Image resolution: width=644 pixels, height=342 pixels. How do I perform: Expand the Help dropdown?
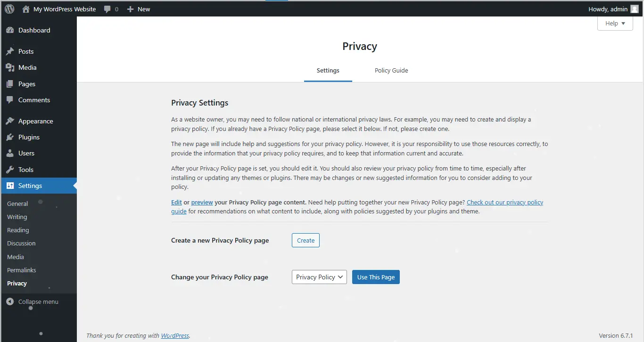click(615, 23)
